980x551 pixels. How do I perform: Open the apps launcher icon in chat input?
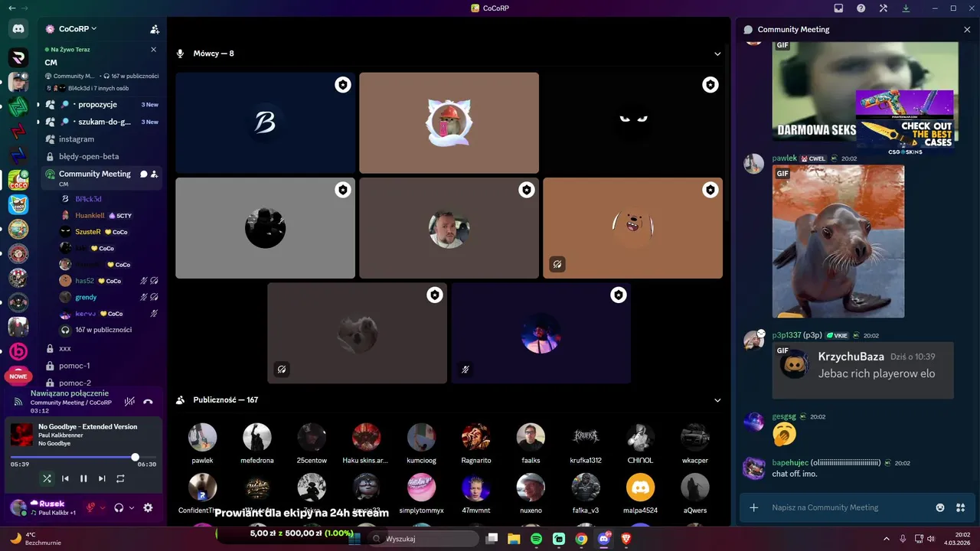coord(960,507)
